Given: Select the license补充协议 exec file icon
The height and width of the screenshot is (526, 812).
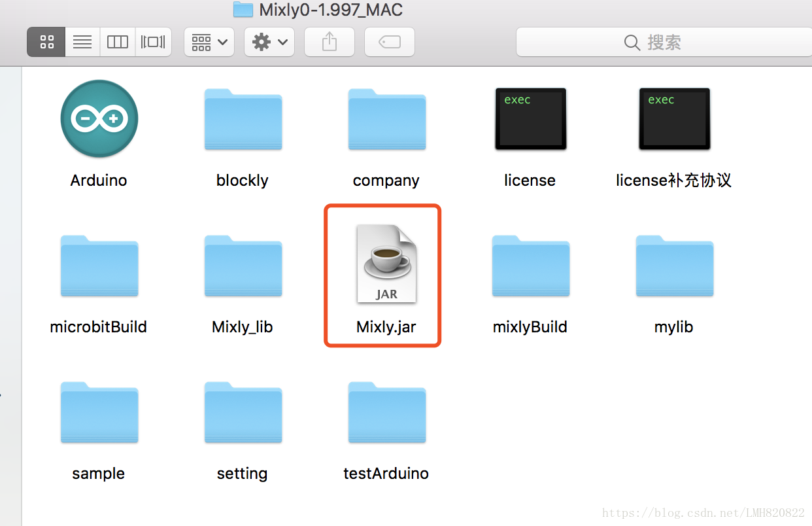Looking at the screenshot, I should 674,119.
